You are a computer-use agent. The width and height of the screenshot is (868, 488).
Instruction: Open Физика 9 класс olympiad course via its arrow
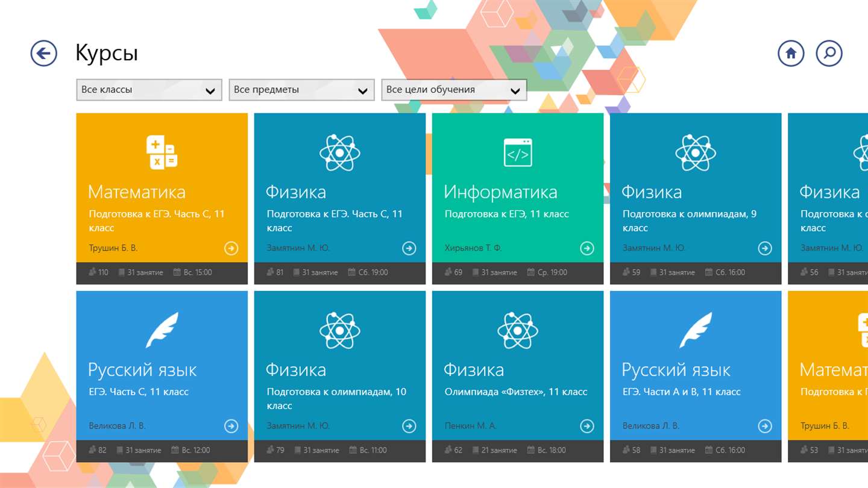[x=765, y=248]
